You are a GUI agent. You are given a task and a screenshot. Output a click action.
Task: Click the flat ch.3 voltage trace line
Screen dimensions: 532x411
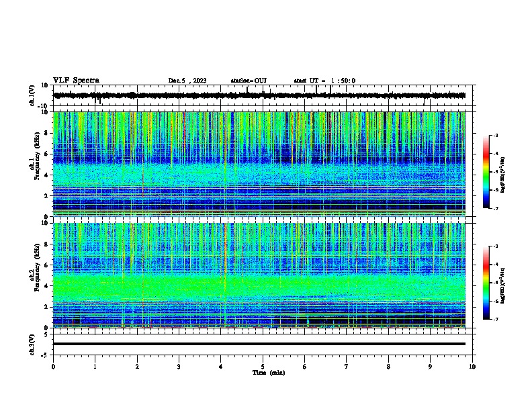[x=259, y=344]
